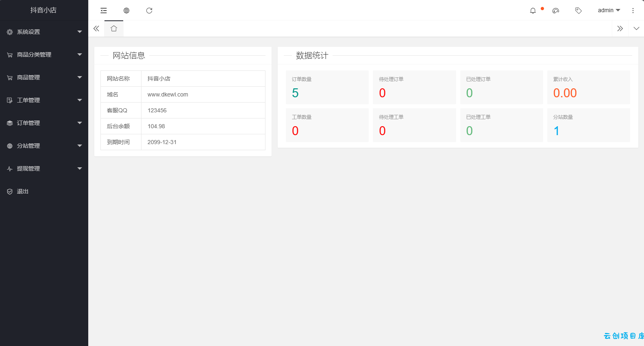Open the 已处理订单 statistics card
This screenshot has height=346, width=644.
pyautogui.click(x=502, y=87)
